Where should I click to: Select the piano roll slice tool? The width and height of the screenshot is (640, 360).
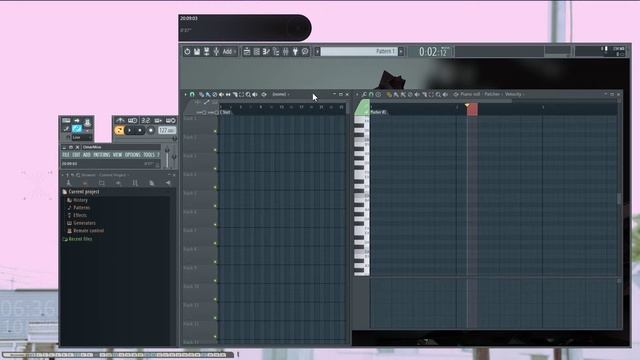click(x=424, y=95)
